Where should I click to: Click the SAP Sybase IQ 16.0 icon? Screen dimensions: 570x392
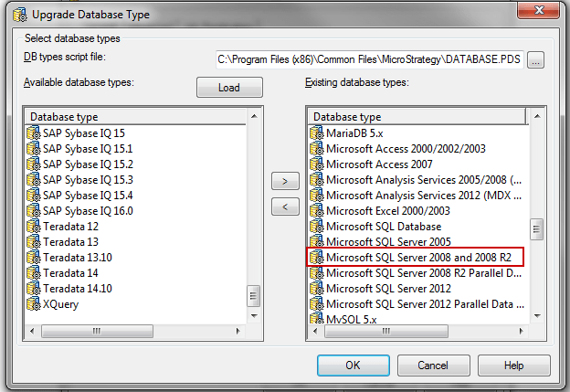34,210
